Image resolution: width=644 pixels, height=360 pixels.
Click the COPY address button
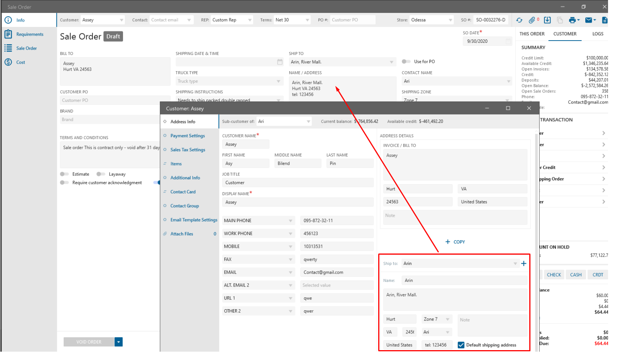pyautogui.click(x=455, y=242)
